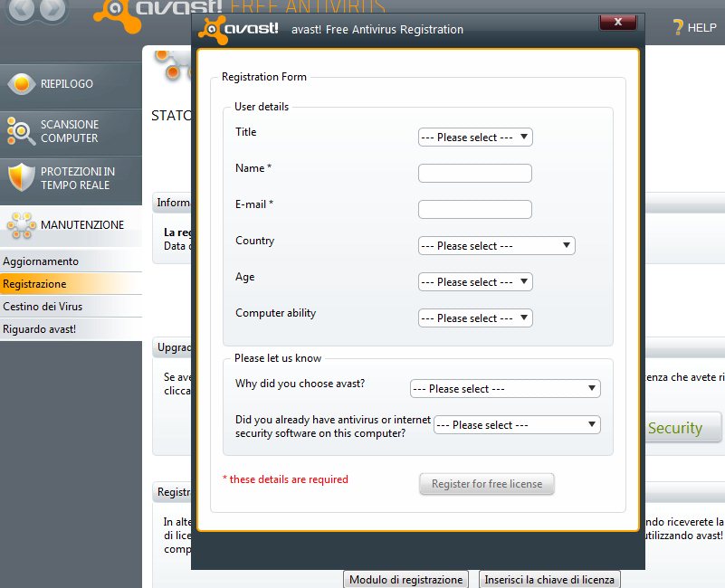The width and height of the screenshot is (725, 588).
Task: Click the Manutenzione gear-dots icon
Action: click(21, 225)
